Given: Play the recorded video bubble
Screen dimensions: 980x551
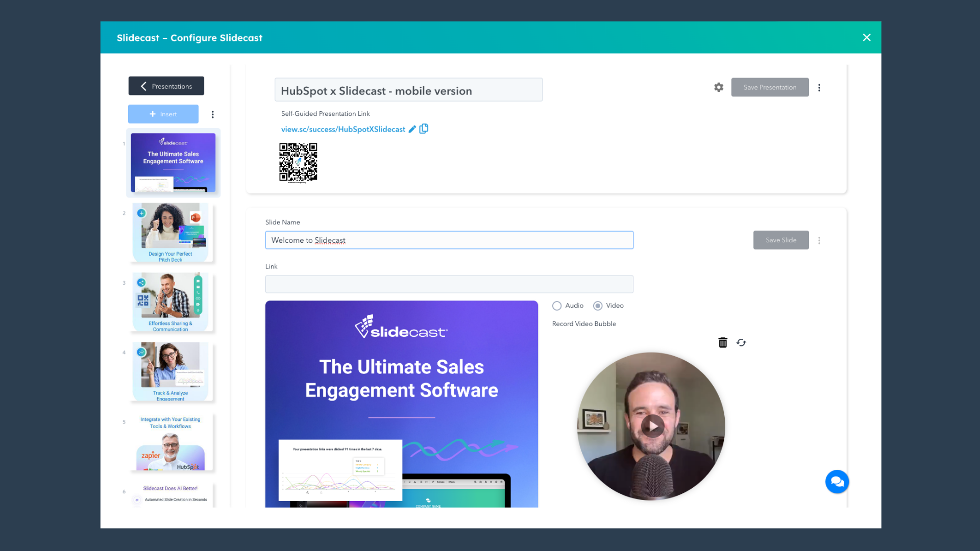Looking at the screenshot, I should pyautogui.click(x=652, y=426).
